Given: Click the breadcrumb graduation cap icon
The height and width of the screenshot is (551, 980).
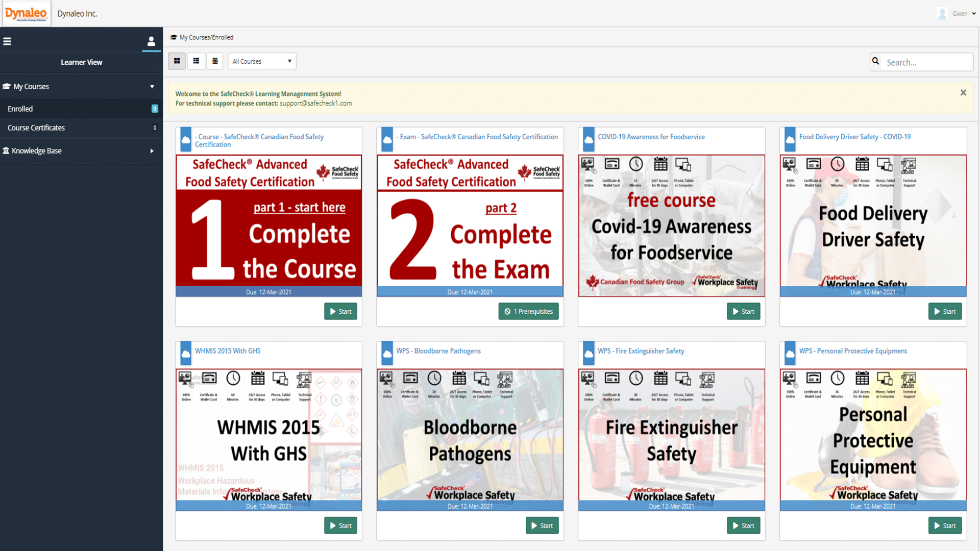Looking at the screenshot, I should click(174, 37).
